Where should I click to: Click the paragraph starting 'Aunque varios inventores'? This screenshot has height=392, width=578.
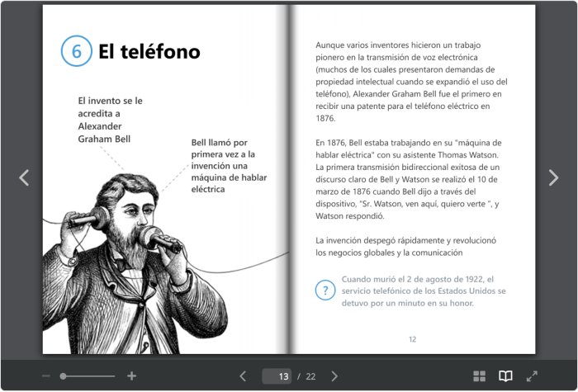(411, 82)
